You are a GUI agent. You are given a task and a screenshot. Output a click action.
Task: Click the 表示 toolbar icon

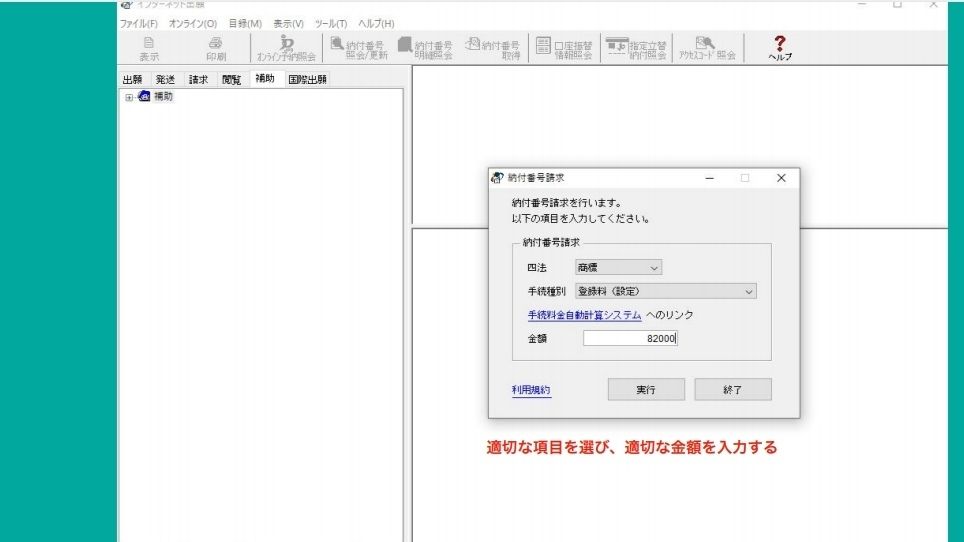149,48
